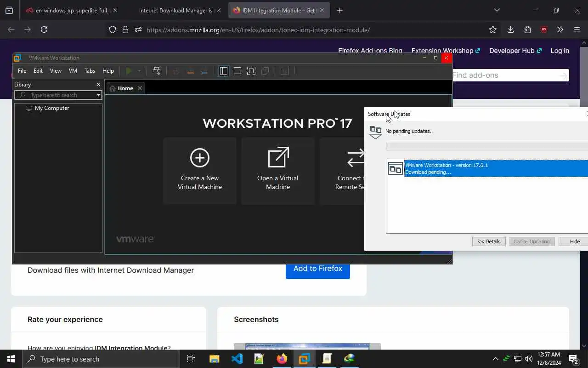
Task: Open VMware Edit menu
Action: (x=38, y=71)
